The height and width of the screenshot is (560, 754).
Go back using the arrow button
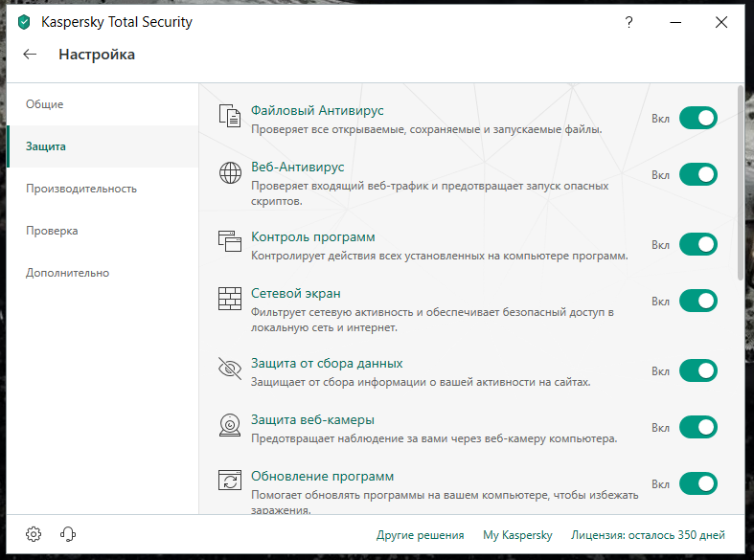click(30, 55)
